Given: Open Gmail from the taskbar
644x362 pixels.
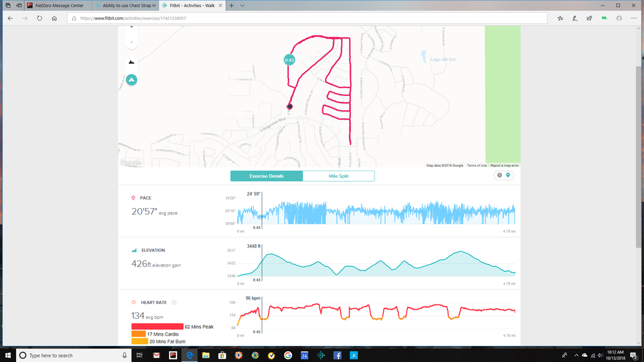Looking at the screenshot, I should pos(157,356).
